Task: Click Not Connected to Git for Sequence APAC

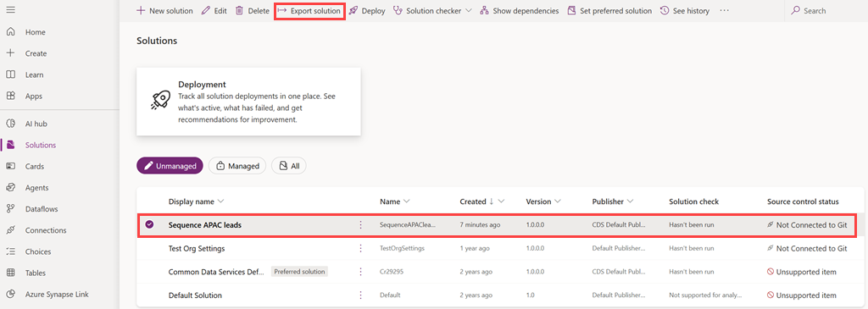Action: (807, 225)
